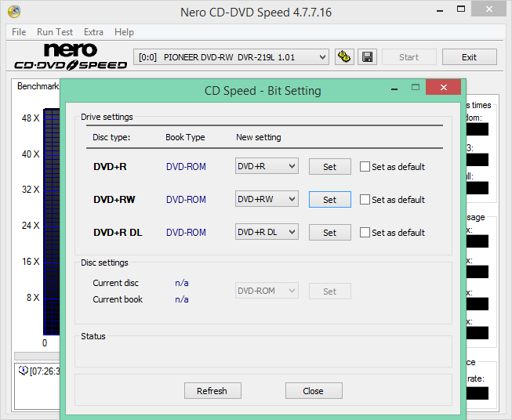
Task: Click the 48 X label on the graph axis
Action: coord(31,118)
